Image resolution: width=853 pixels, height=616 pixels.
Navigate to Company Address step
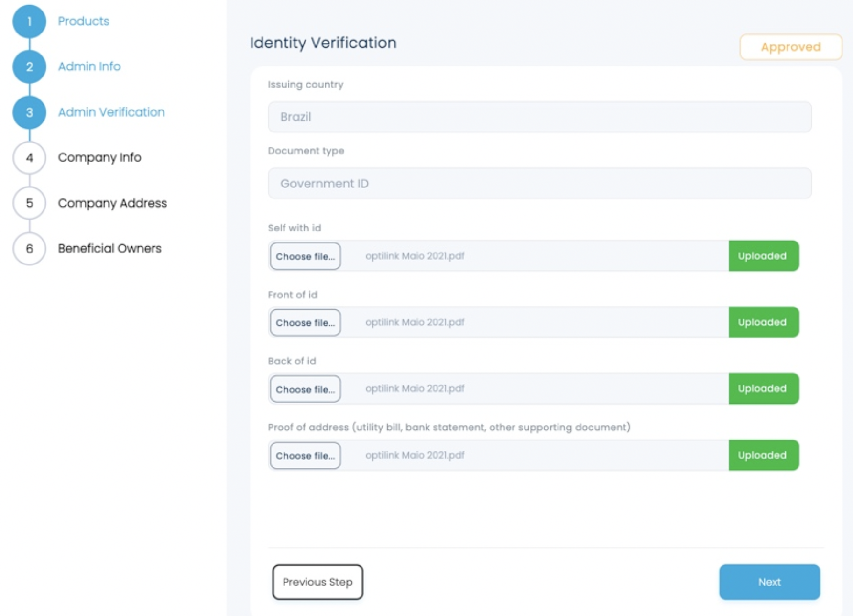pyautogui.click(x=112, y=203)
